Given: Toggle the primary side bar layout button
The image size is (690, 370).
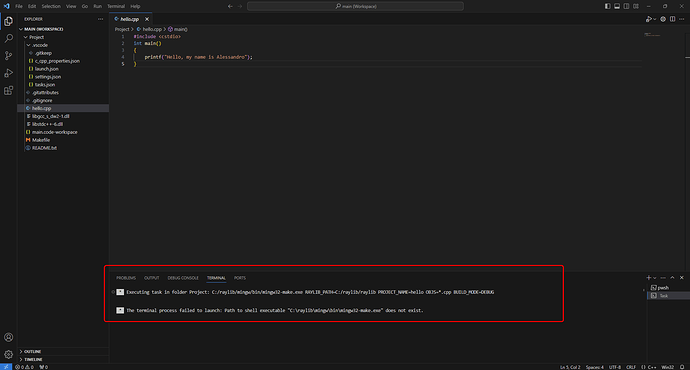Looking at the screenshot, I should coord(608,6).
